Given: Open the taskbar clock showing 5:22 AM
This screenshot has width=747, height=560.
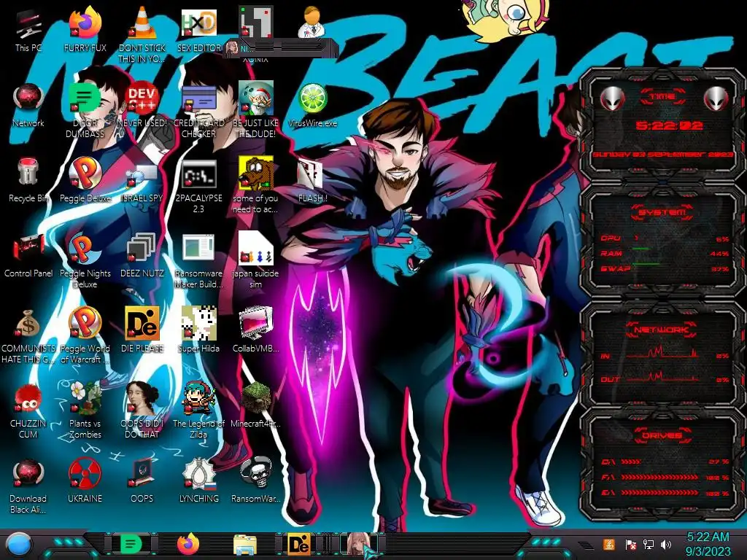Looking at the screenshot, I should [708, 544].
